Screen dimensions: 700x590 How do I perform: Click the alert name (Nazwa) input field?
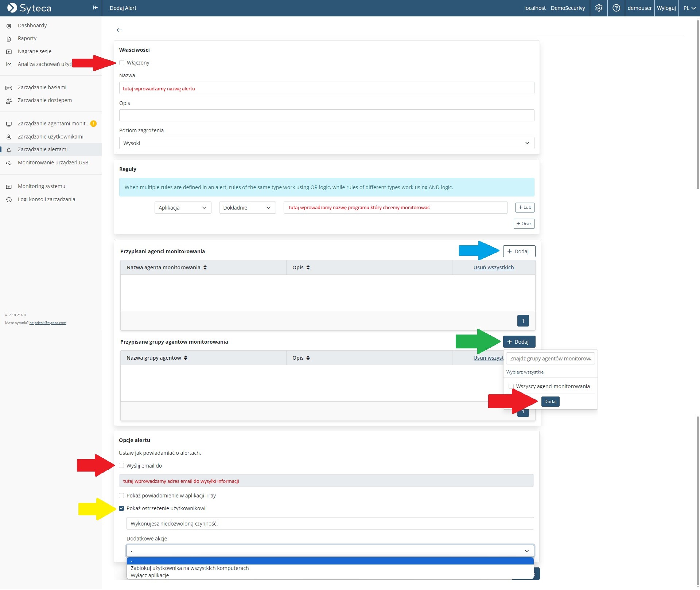point(326,88)
